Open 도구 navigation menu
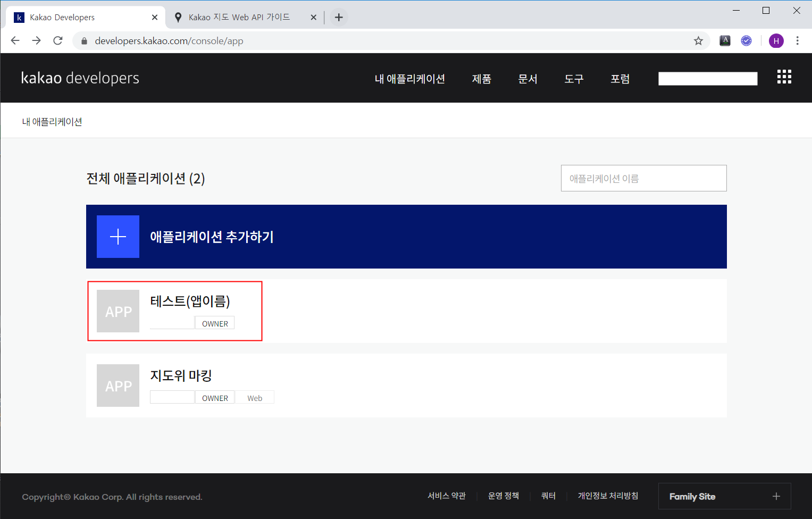This screenshot has height=519, width=812. point(574,79)
